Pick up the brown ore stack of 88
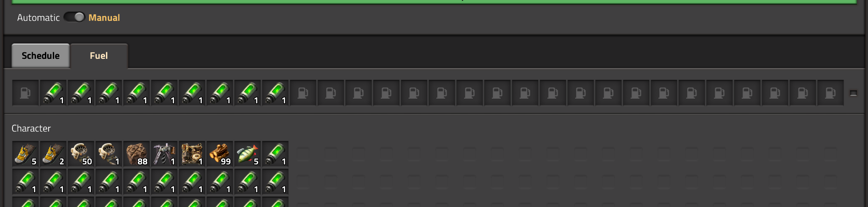 click(x=136, y=154)
